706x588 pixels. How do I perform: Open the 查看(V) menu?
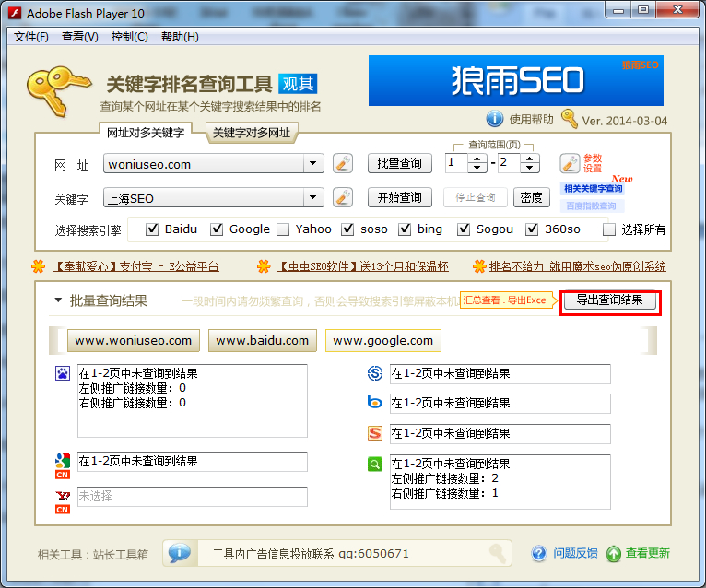[x=79, y=37]
